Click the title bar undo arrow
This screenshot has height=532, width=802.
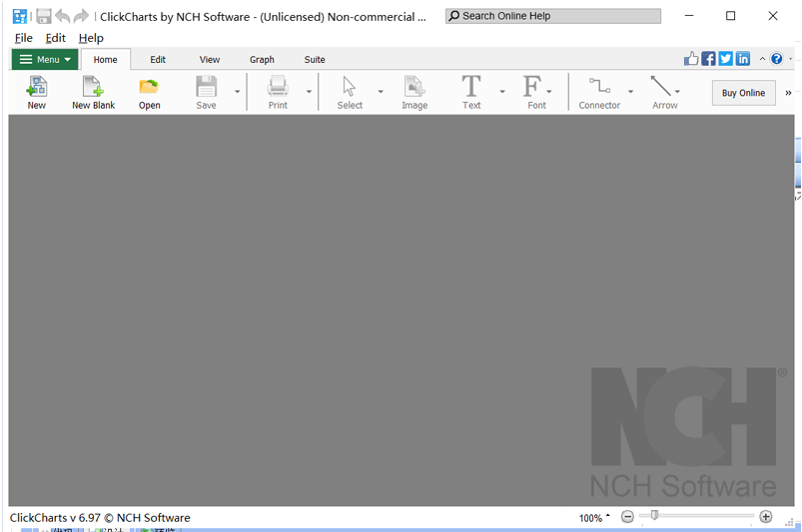(x=62, y=16)
